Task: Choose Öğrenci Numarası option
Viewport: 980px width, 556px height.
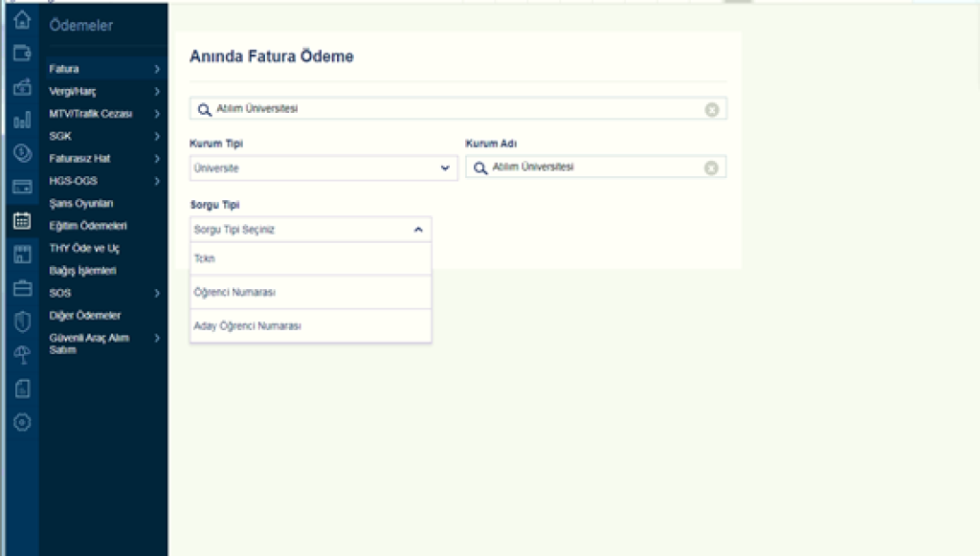Action: click(310, 292)
